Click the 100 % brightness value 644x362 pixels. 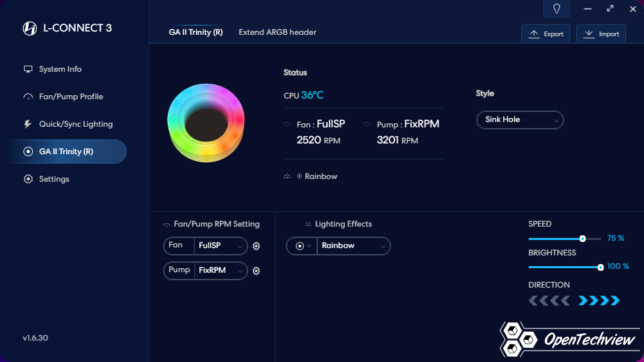[x=618, y=266]
